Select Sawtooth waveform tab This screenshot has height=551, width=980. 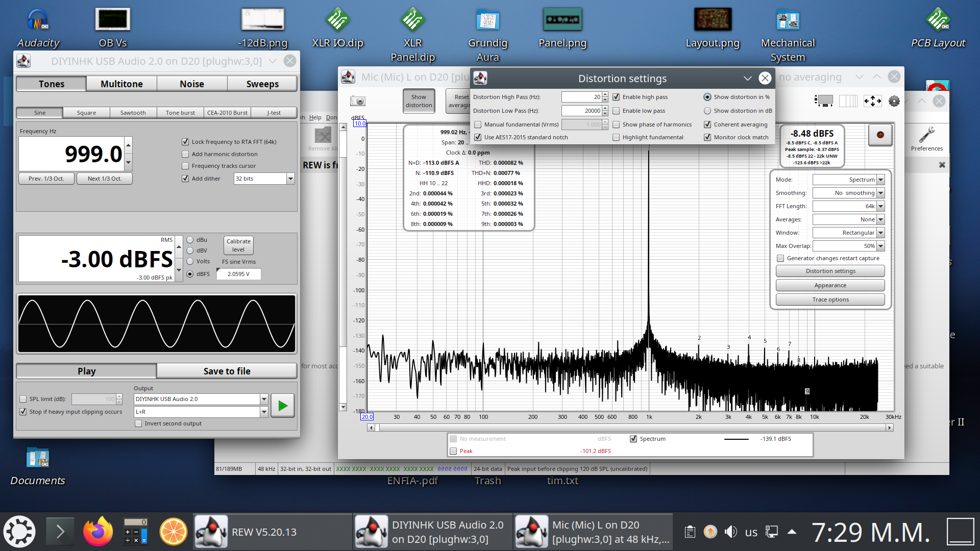tap(133, 113)
